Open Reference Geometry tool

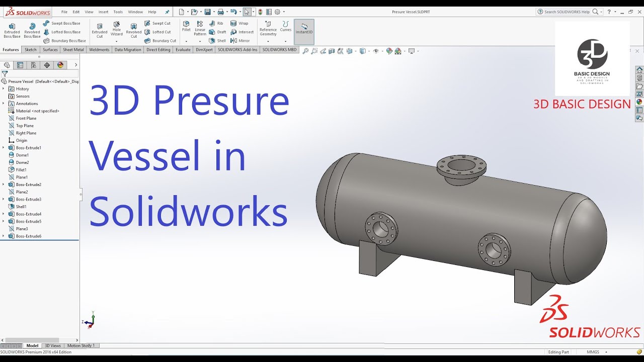click(x=268, y=29)
